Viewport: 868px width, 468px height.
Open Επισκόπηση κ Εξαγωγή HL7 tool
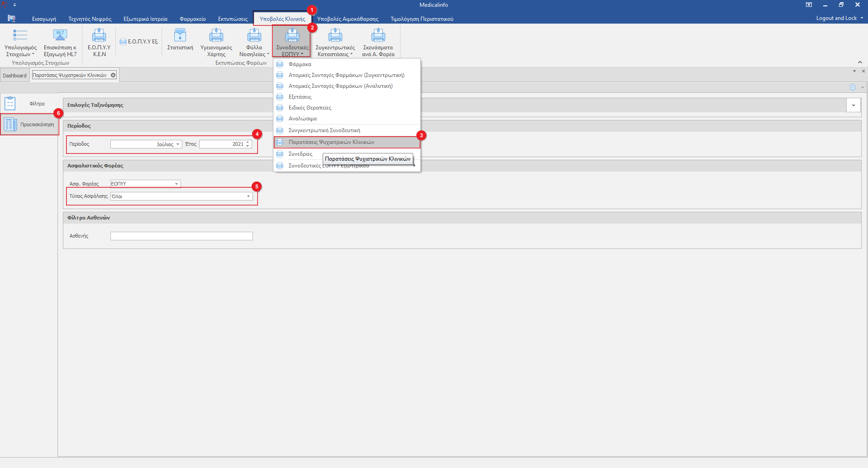(60, 36)
